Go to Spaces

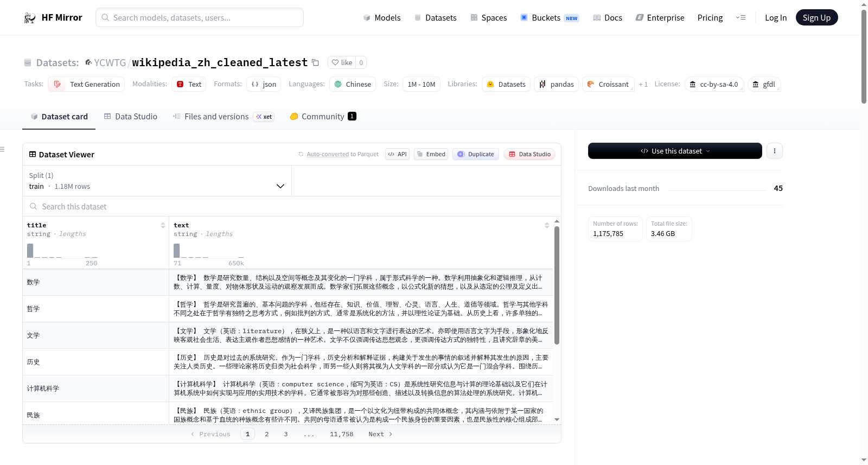pos(488,17)
